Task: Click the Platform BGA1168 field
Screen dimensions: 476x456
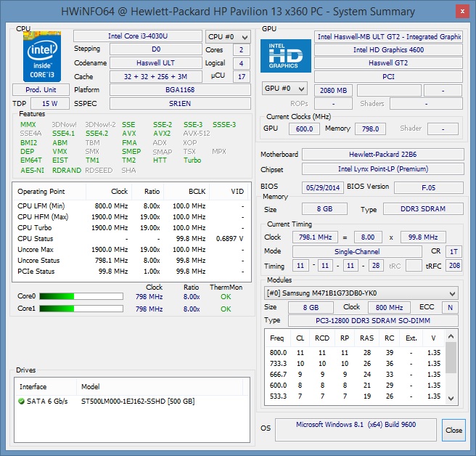Action: [x=180, y=89]
